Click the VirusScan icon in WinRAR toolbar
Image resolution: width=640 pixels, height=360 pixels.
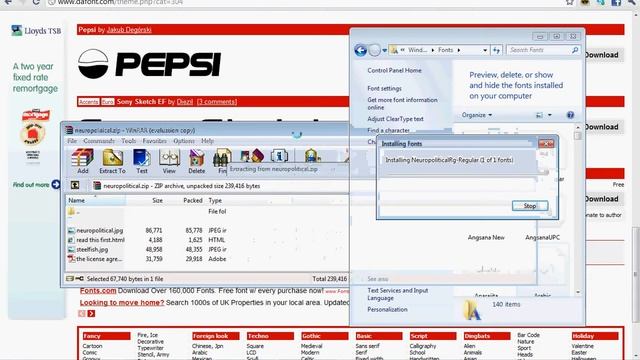[x=311, y=156]
